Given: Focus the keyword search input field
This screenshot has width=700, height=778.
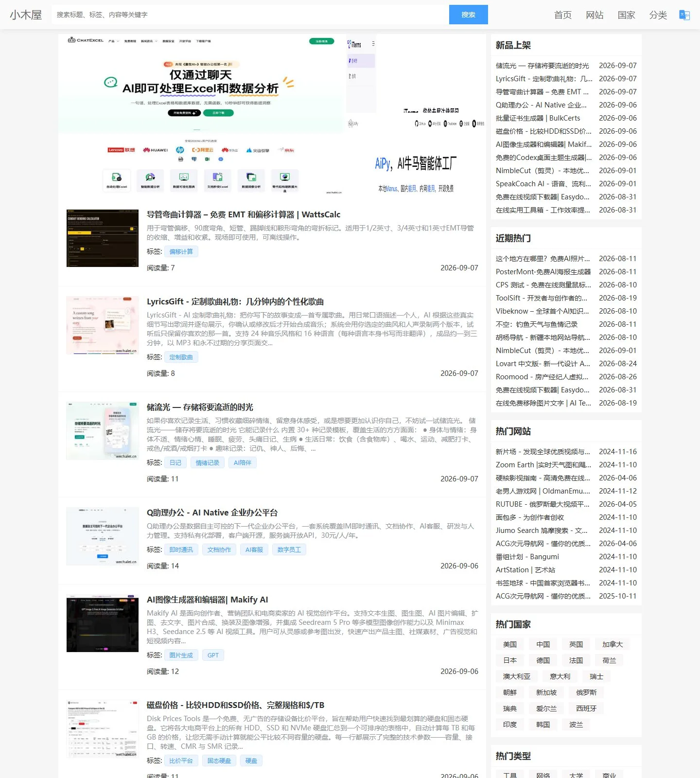Looking at the screenshot, I should 250,15.
